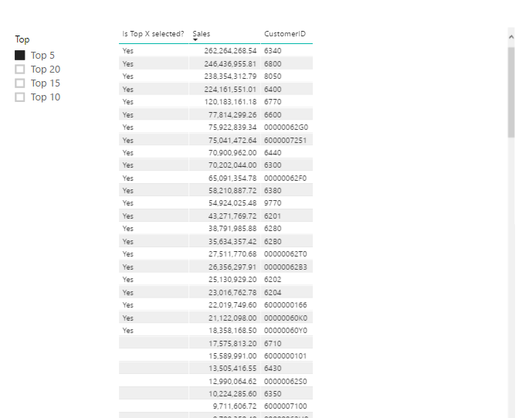Select the sales value 17,575,813.20
Screen dimensions: 532x418
pos(232,343)
